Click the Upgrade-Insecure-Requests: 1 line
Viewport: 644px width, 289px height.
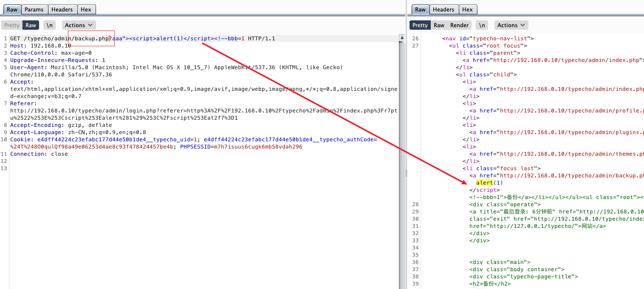tap(58, 60)
